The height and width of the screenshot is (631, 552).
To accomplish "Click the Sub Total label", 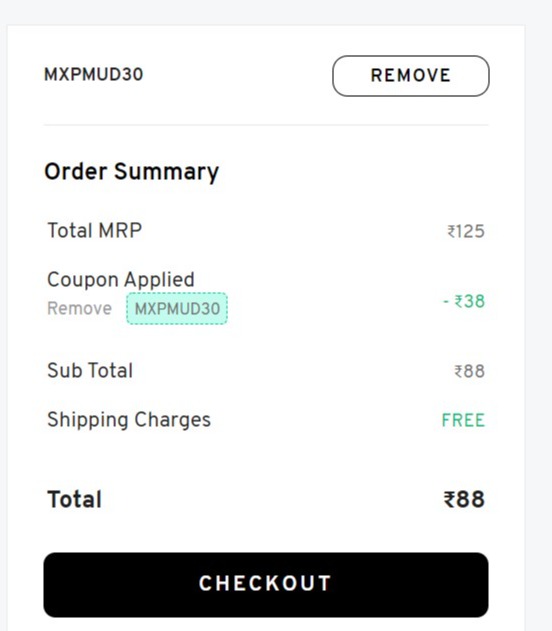I will click(x=90, y=370).
